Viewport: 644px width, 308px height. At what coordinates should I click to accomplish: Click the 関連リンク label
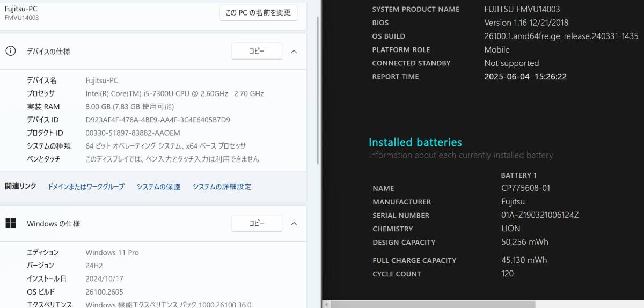click(x=20, y=186)
